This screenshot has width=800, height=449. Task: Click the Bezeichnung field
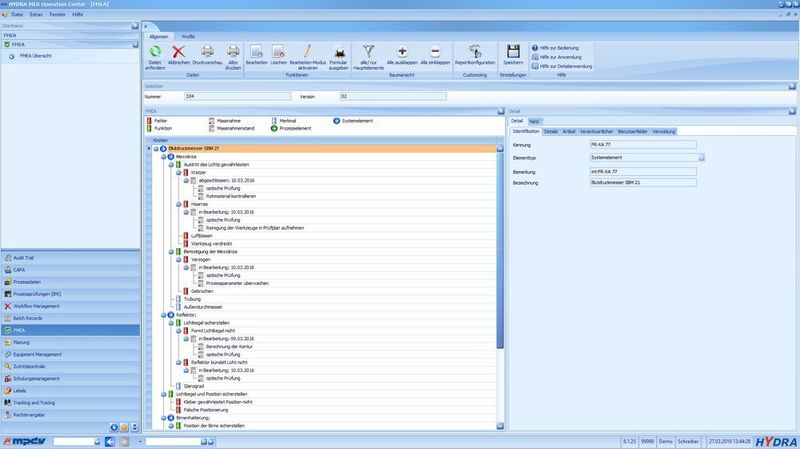click(x=643, y=183)
